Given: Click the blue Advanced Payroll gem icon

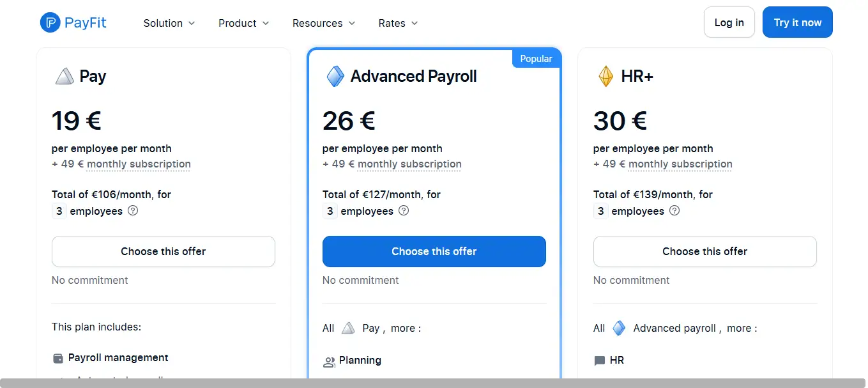Looking at the screenshot, I should 335,77.
